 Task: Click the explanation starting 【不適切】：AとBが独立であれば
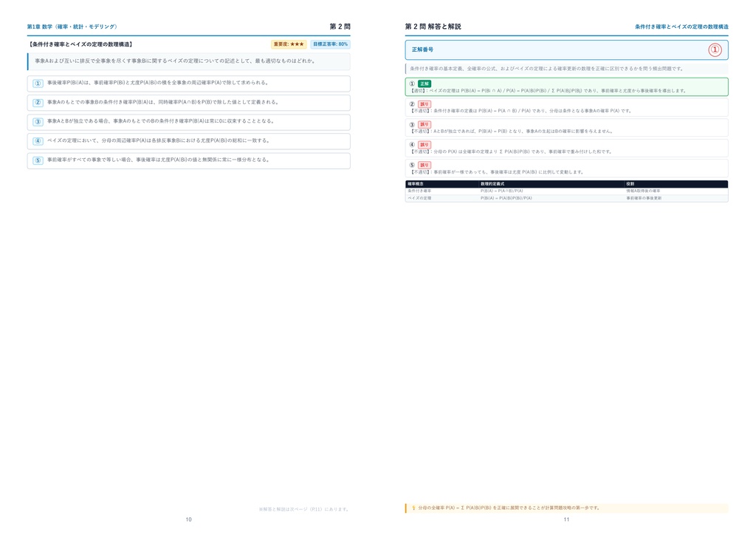511,132
